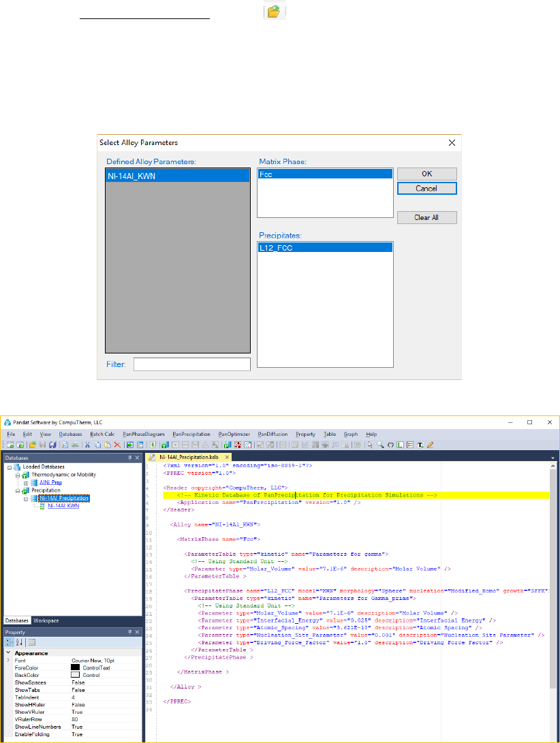Screen dimensions: 560x743
Task: Select L12_FCC in the Precipitates list
Action: 325,248
